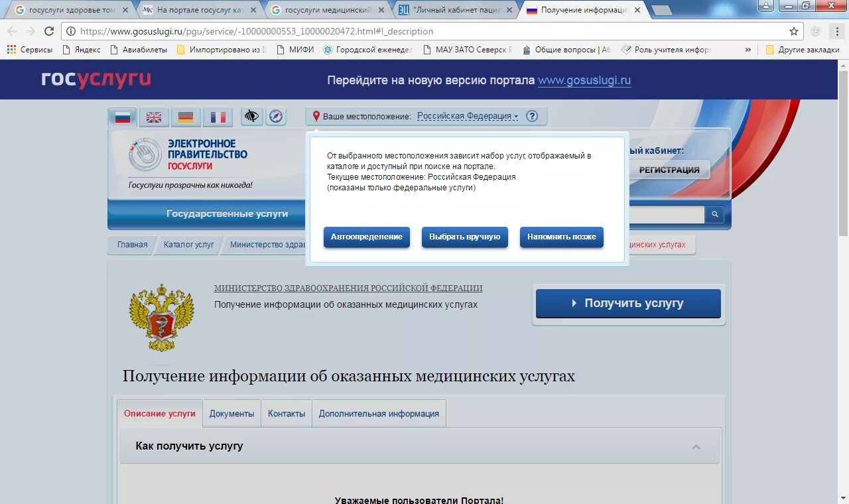849x504 pixels.
Task: Switch to the Документы tab
Action: click(231, 413)
